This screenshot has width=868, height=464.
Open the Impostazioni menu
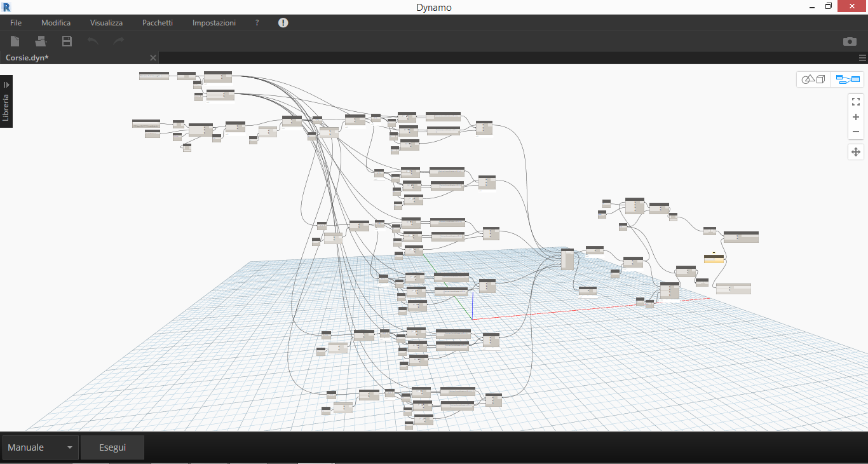214,23
